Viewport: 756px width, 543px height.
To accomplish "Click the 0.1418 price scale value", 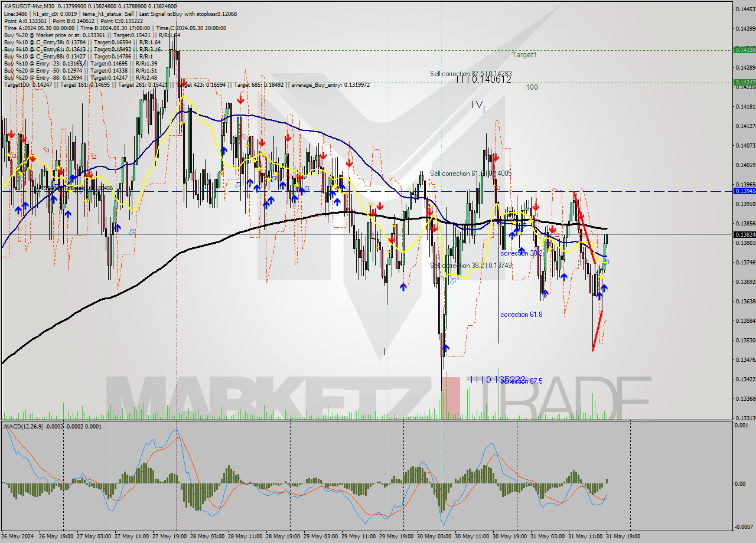I will tap(745, 107).
